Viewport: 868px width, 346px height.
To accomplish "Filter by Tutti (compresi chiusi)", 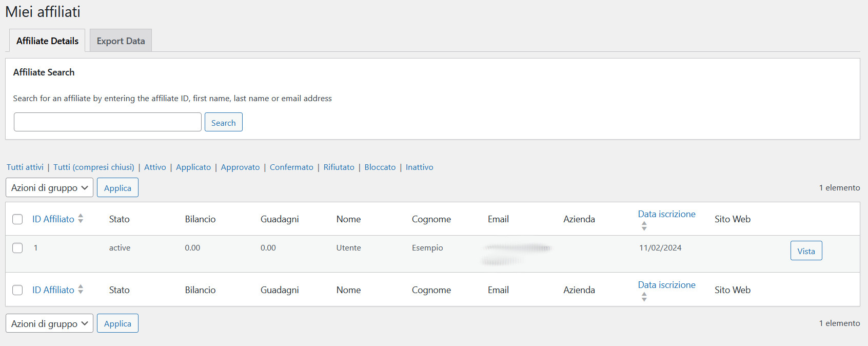I will click(94, 167).
